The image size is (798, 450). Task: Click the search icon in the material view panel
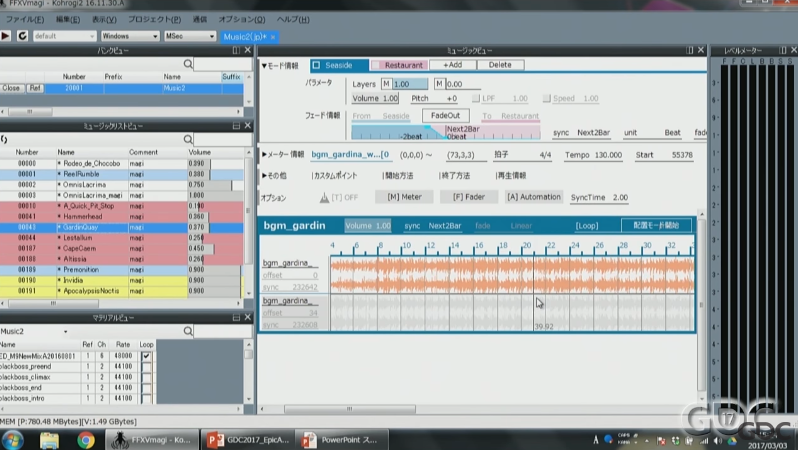pos(189,331)
